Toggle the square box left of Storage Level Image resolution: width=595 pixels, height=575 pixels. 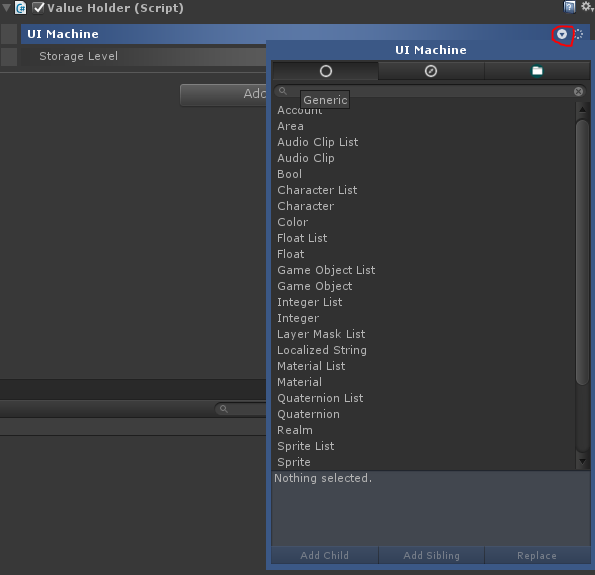pos(9,57)
